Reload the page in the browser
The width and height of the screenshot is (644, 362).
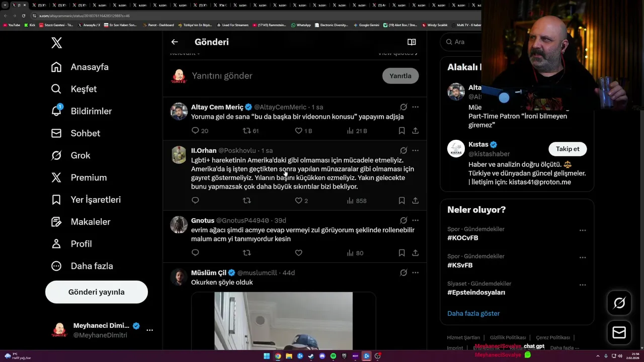click(23, 16)
